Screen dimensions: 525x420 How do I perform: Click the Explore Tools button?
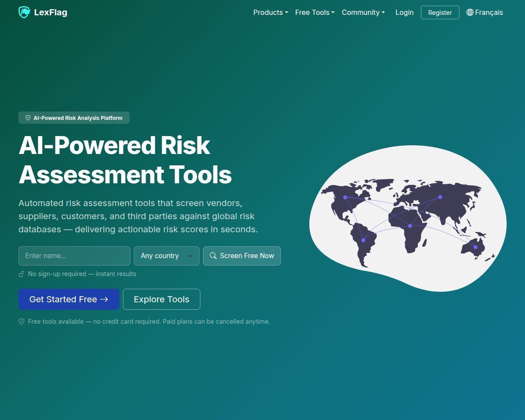(x=161, y=299)
